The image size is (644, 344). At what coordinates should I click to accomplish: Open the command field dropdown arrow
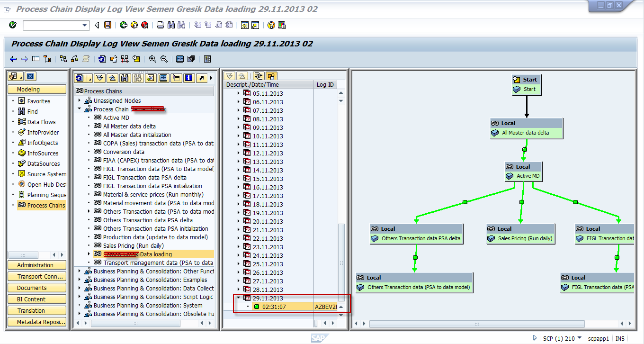(84, 25)
